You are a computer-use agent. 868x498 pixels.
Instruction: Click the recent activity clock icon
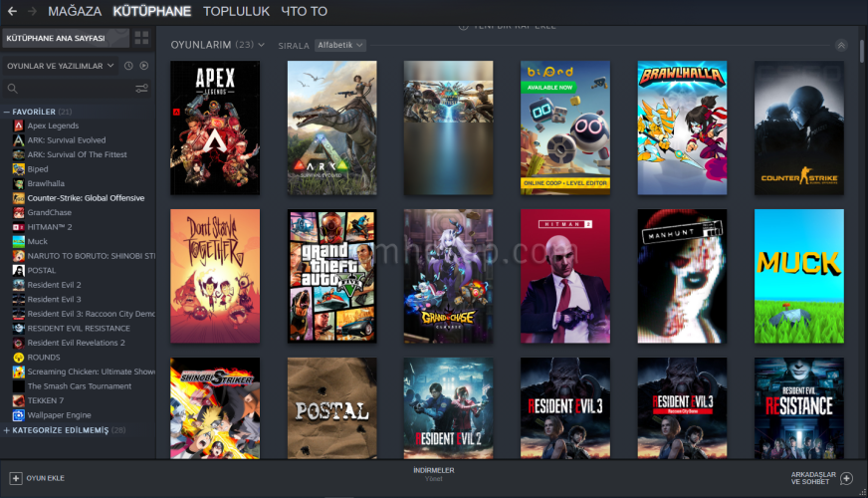tap(128, 66)
